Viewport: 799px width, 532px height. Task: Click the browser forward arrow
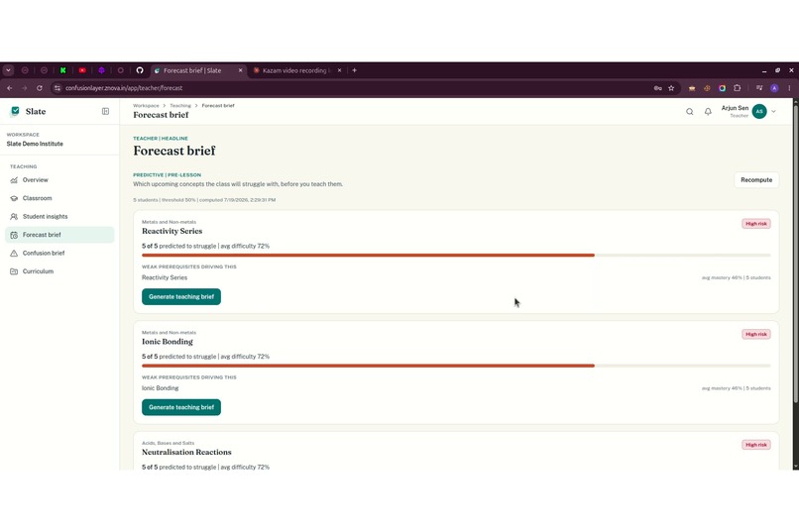point(25,88)
